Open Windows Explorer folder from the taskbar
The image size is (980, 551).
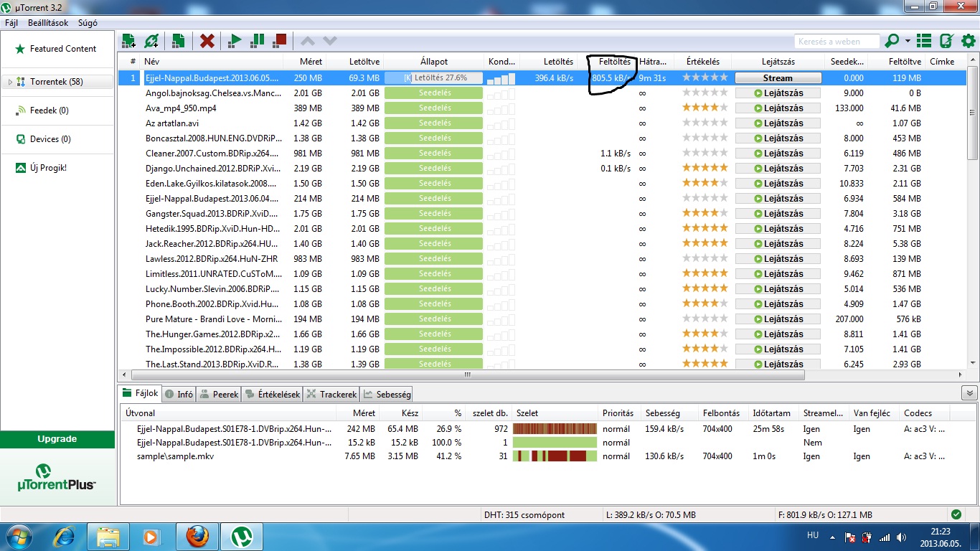pyautogui.click(x=108, y=537)
